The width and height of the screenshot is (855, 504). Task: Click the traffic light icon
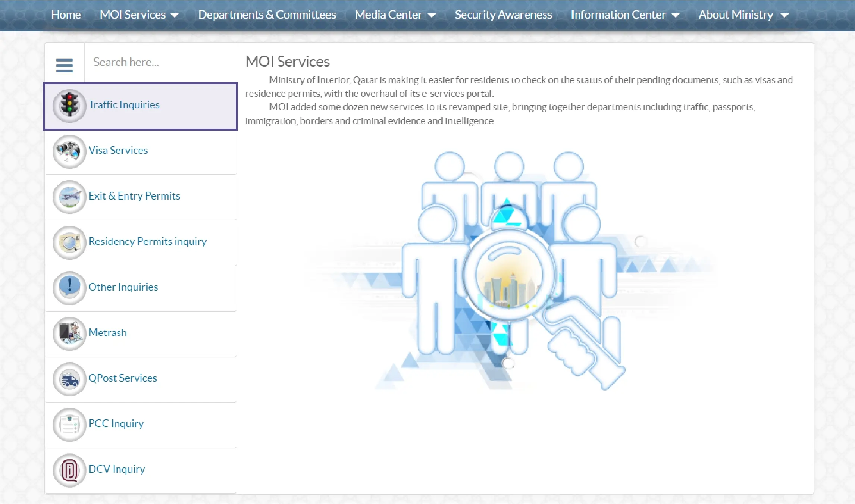(x=69, y=106)
